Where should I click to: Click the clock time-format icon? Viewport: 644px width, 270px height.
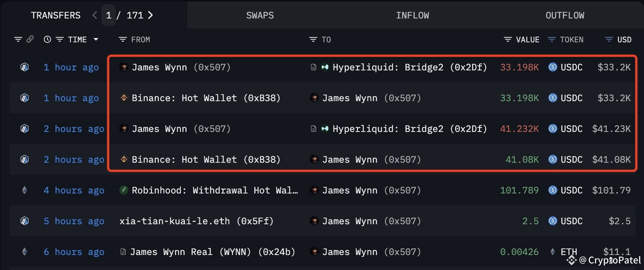pos(47,40)
